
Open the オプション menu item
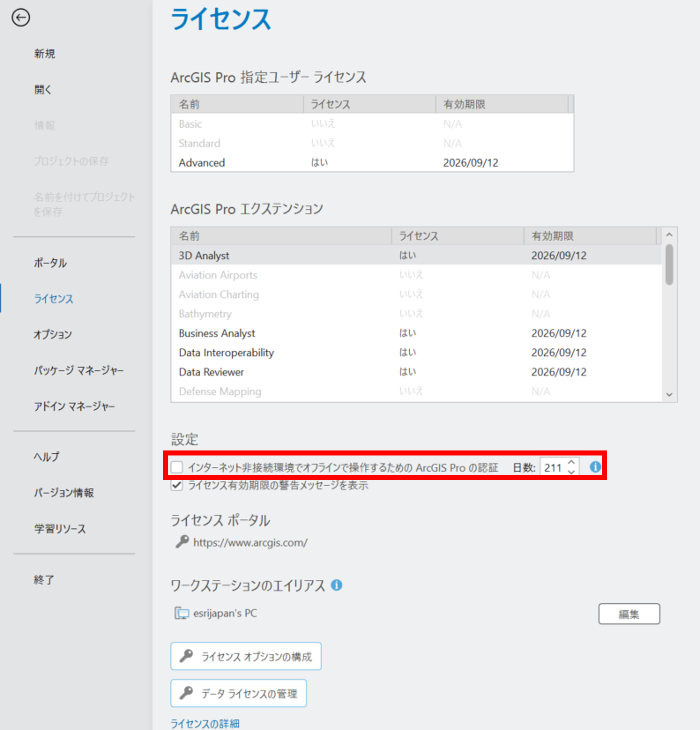coord(53,334)
